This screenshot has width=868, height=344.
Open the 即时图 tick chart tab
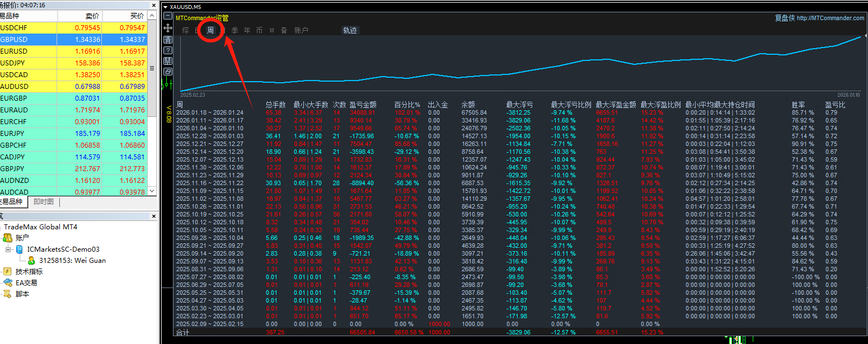coord(44,202)
